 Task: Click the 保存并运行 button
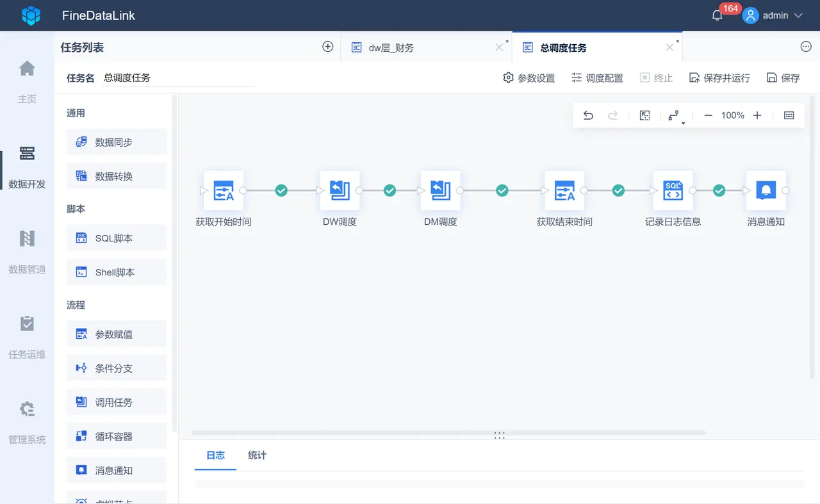click(719, 78)
